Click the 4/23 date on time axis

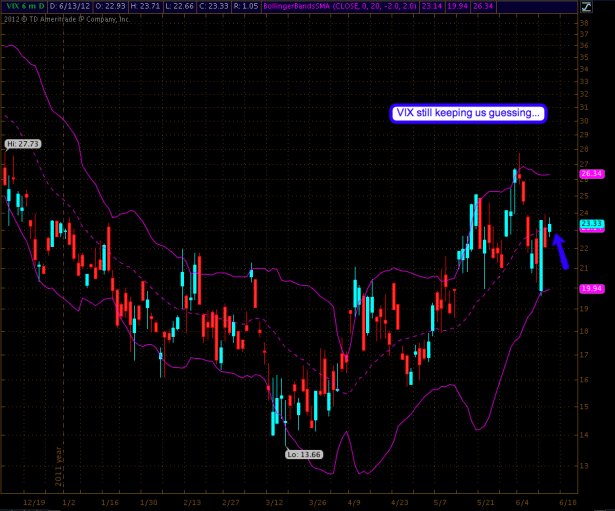(400, 502)
